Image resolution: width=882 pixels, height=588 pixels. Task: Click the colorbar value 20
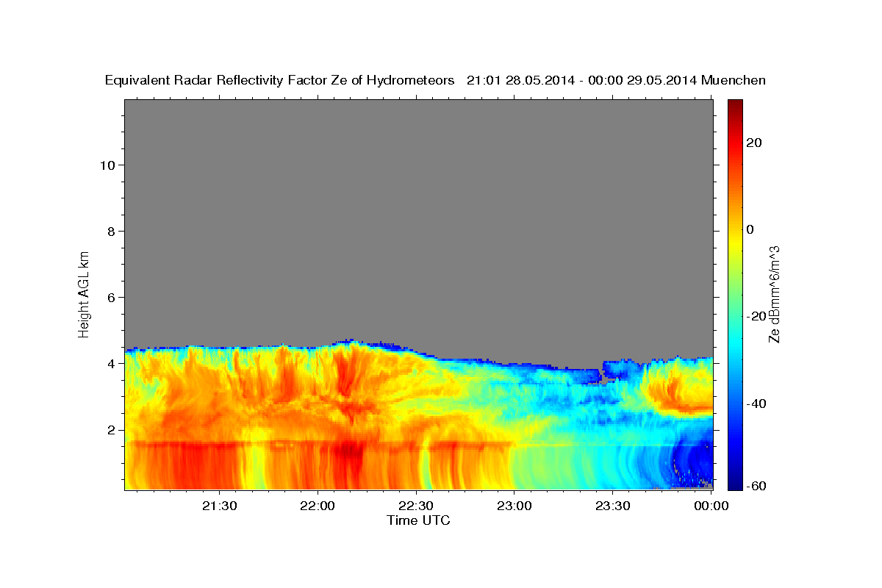(x=755, y=143)
